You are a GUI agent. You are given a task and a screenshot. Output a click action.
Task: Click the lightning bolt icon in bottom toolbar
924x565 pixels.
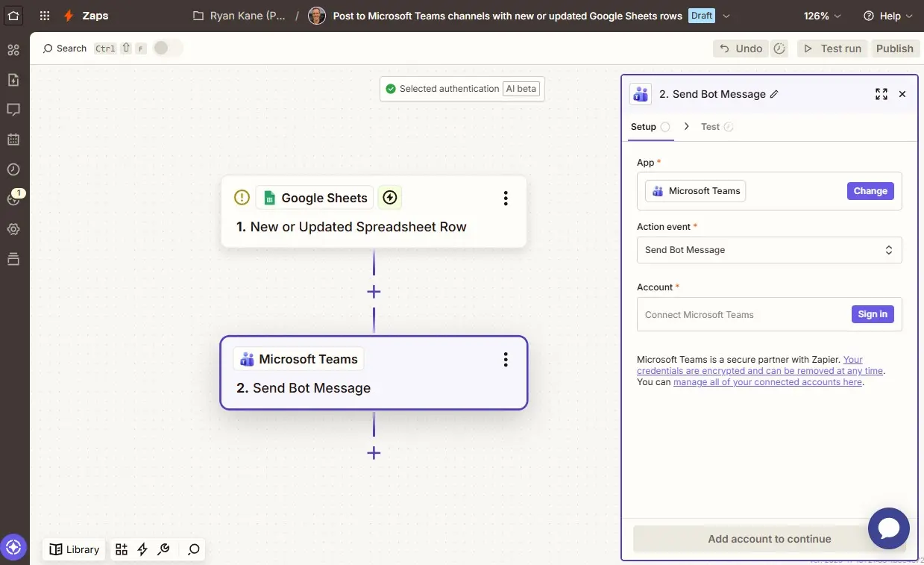(x=142, y=549)
